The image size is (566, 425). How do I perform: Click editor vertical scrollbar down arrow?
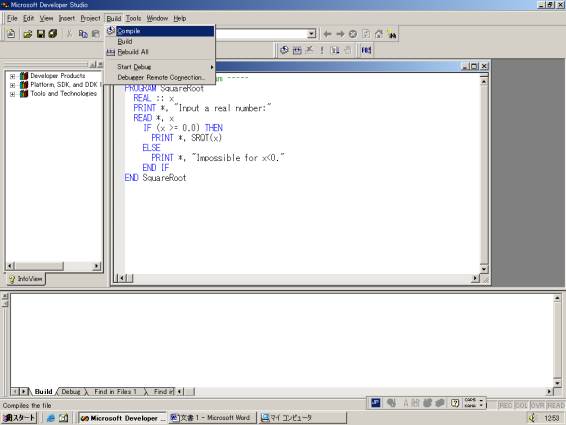(484, 269)
